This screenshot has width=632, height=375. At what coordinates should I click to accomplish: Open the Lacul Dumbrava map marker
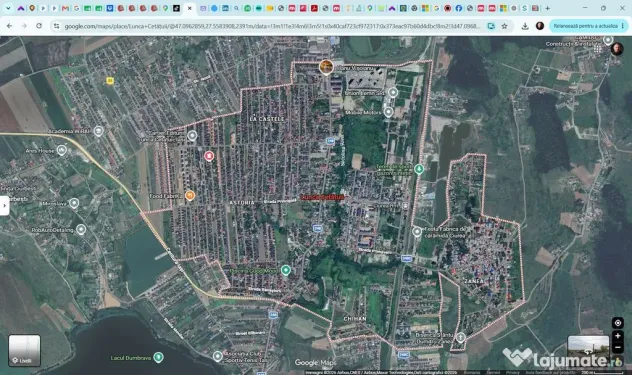[x=158, y=357]
